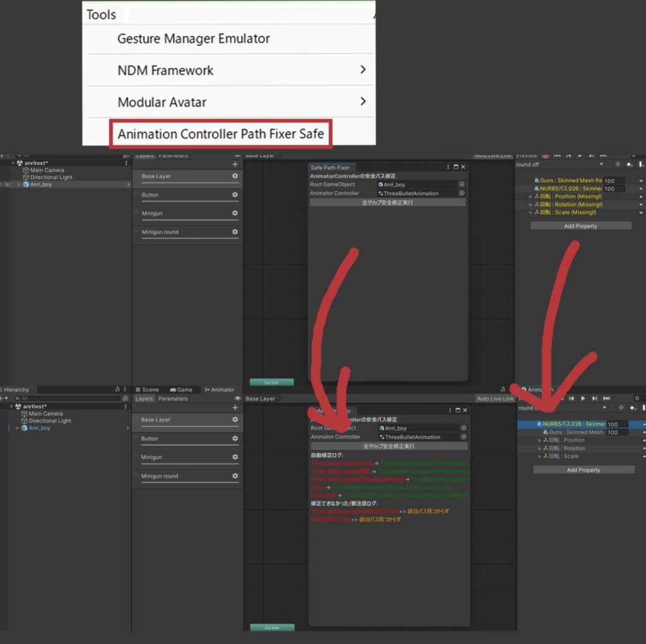Screen dimensions: 646x644
Task: Select Animation Controller Path Fixer Safe from Tools menu
Action: [220, 134]
